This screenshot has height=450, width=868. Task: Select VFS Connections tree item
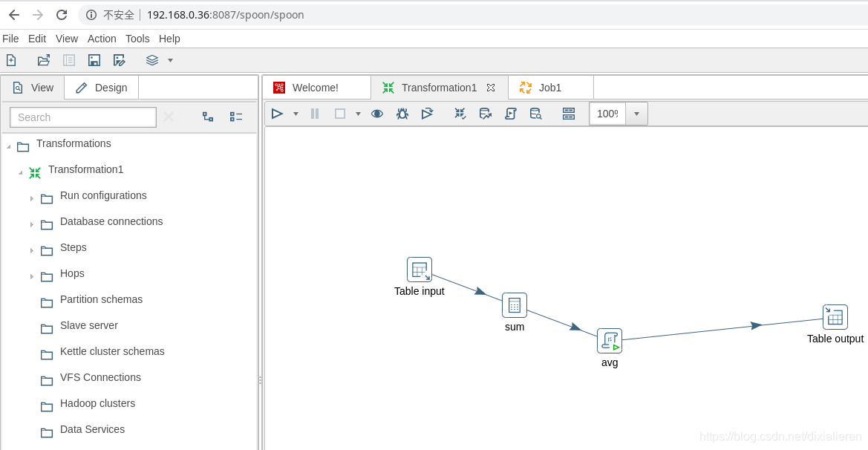[100, 377]
